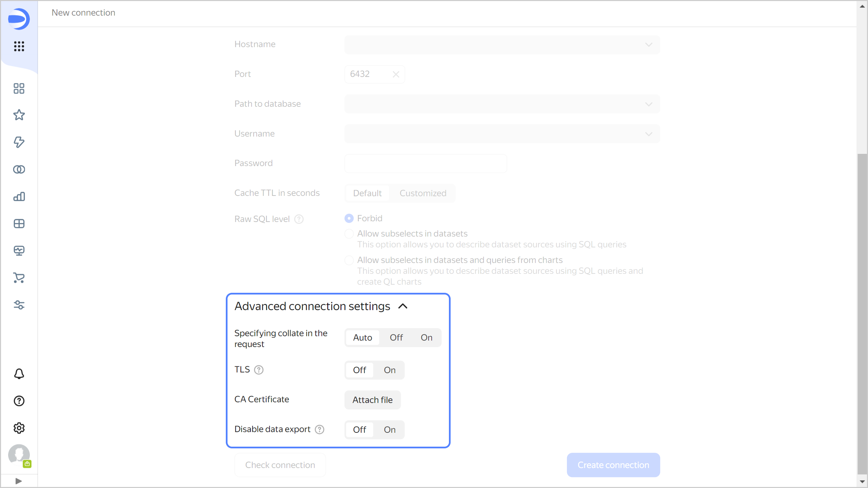This screenshot has width=868, height=488.
Task: Collapse Advanced connection settings section
Action: [x=402, y=306]
